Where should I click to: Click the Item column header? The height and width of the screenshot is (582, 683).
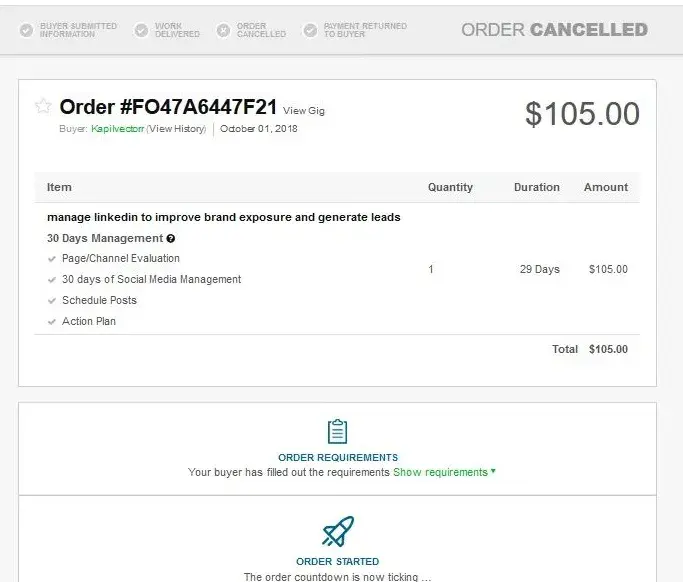(x=59, y=187)
